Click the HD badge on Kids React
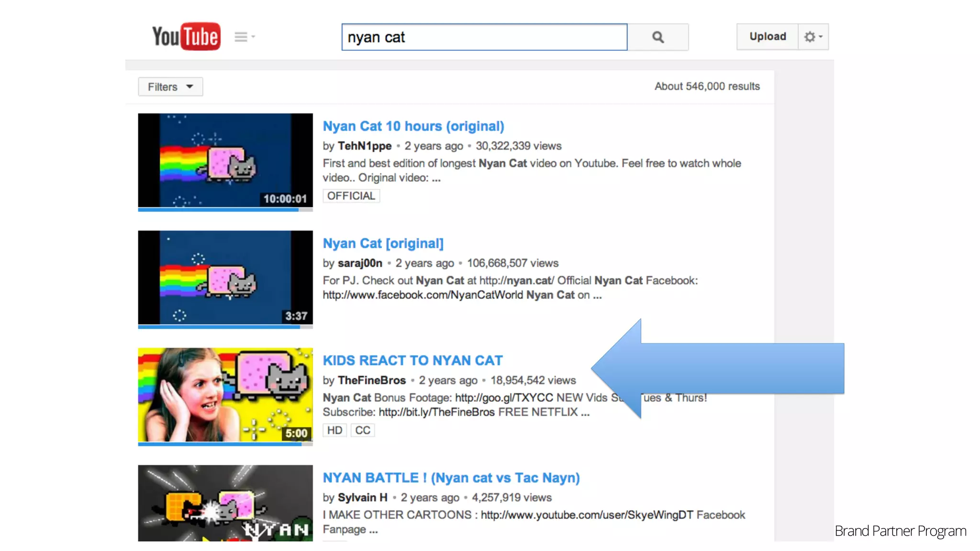This screenshot has height=551, width=980. pyautogui.click(x=334, y=430)
